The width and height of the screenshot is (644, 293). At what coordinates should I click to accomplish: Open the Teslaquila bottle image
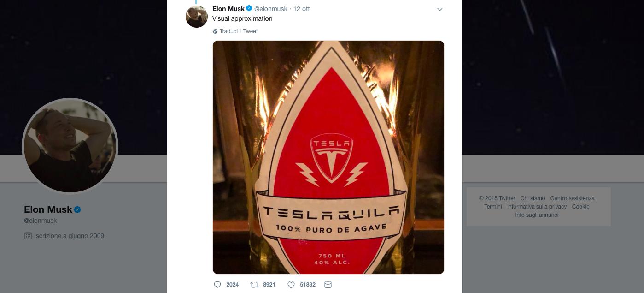328,157
